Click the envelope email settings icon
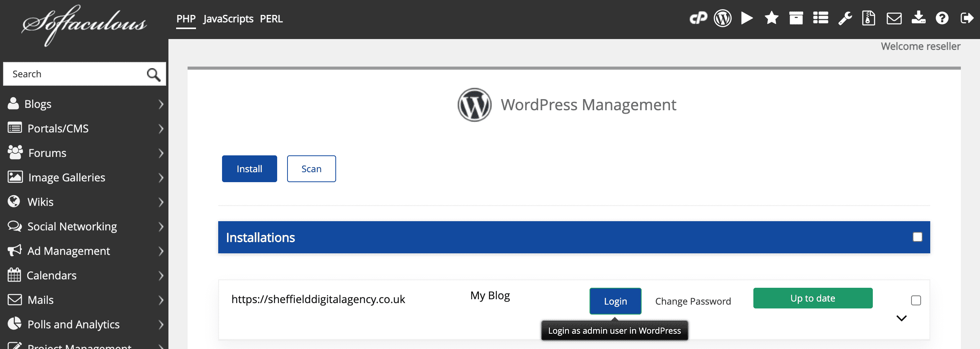This screenshot has width=980, height=349. [894, 18]
